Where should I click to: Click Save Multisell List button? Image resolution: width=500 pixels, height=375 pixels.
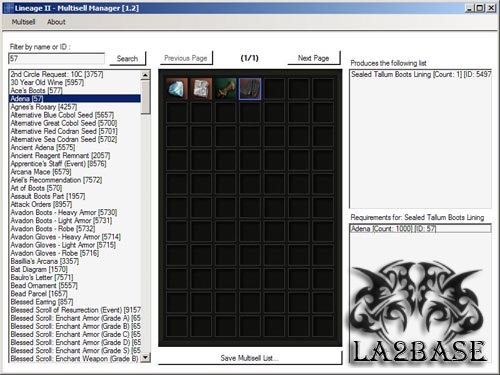[250, 358]
